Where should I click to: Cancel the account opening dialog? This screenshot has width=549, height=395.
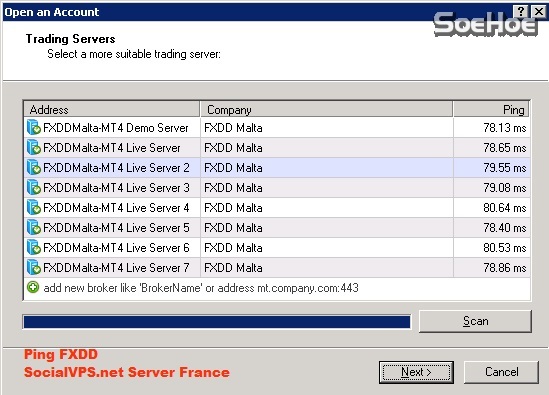point(501,372)
